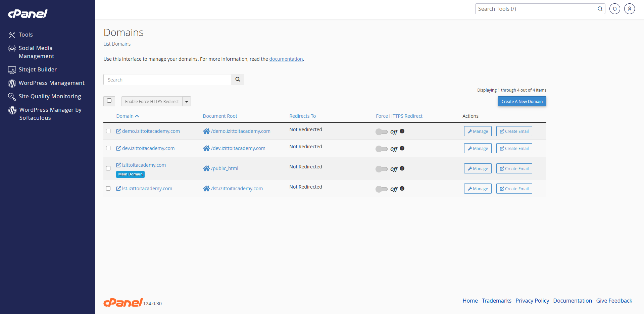Click info icon next to main domain HTTPS toggle
Screen dimensions: 644x314
[x=402, y=168]
